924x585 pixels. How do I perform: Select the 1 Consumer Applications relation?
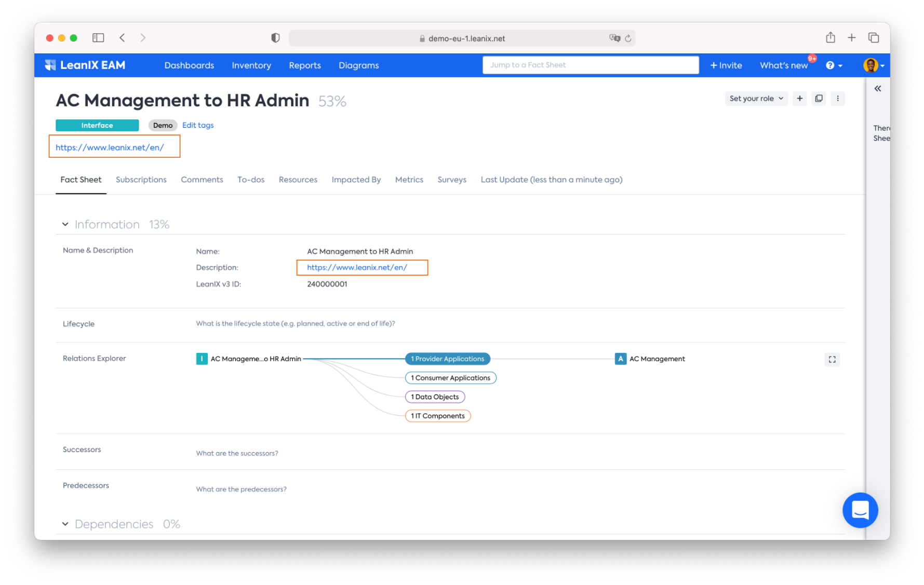click(x=451, y=378)
